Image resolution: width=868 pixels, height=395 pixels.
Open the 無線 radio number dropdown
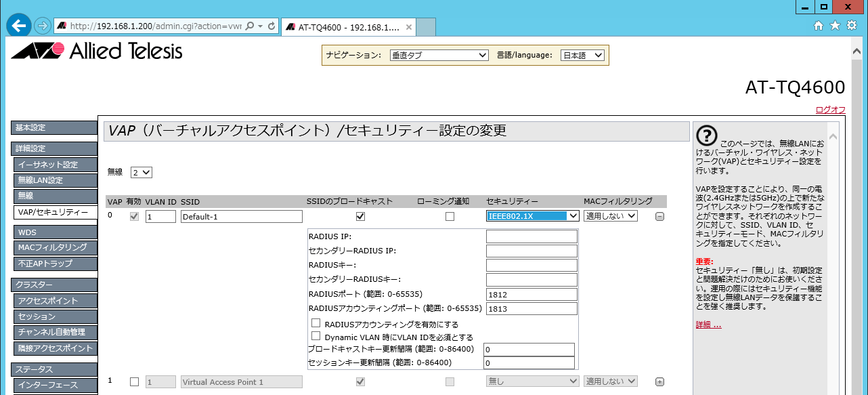tap(142, 172)
